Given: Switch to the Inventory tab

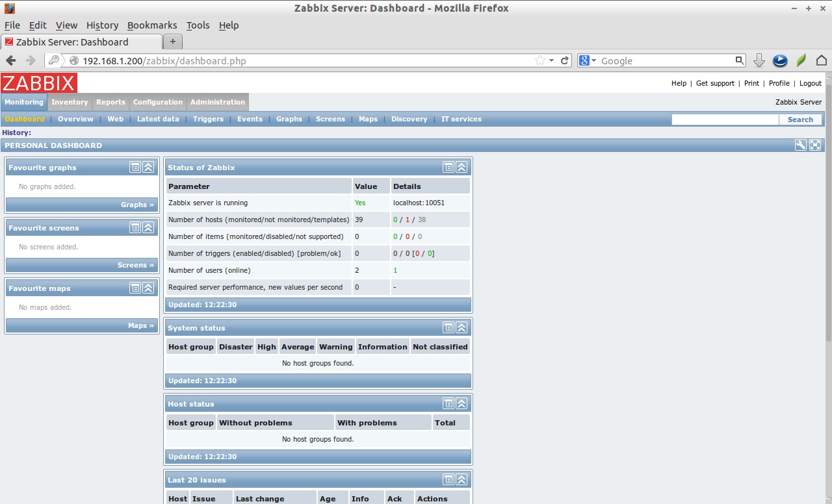Looking at the screenshot, I should coord(70,102).
